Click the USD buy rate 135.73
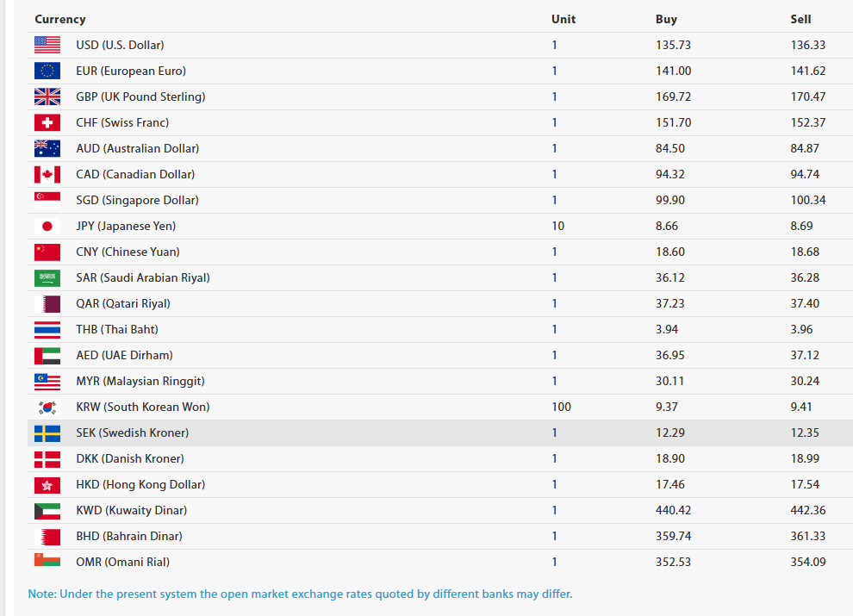Image resolution: width=853 pixels, height=616 pixels. point(673,45)
